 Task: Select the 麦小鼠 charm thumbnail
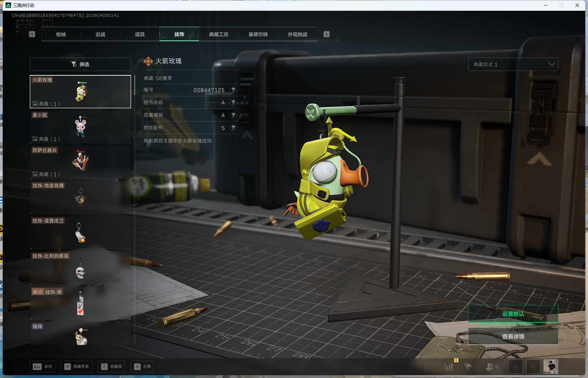(80, 126)
